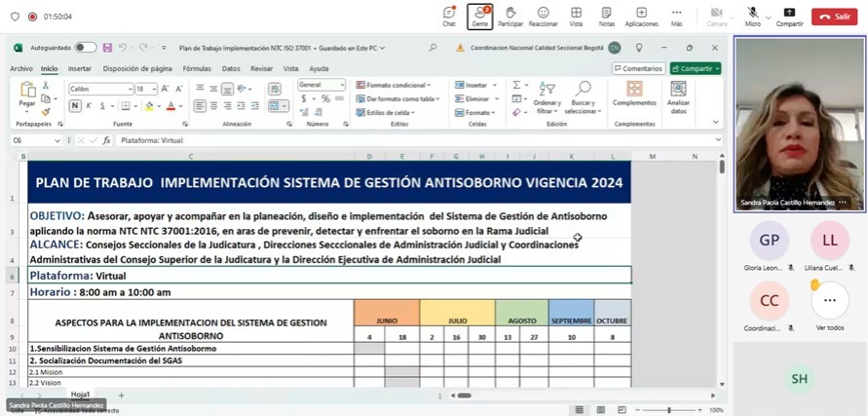This screenshot has height=416, width=868.
Task: Apply thousands separator (000) style
Action: point(339,98)
